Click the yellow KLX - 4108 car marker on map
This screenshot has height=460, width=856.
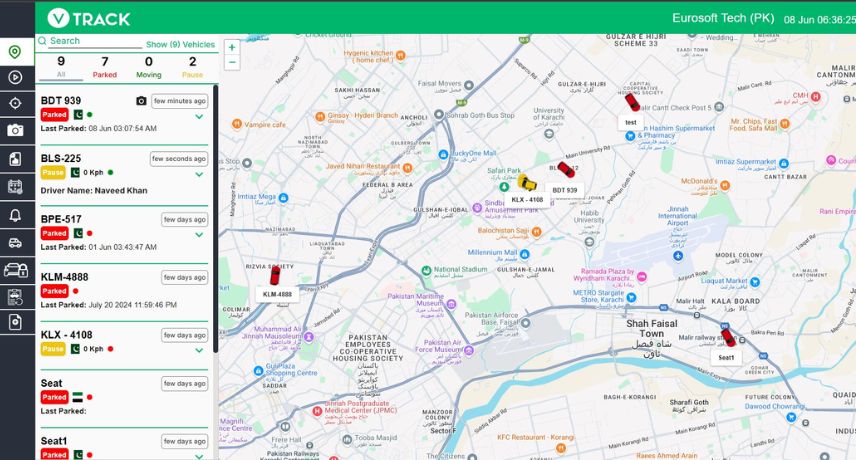click(525, 183)
